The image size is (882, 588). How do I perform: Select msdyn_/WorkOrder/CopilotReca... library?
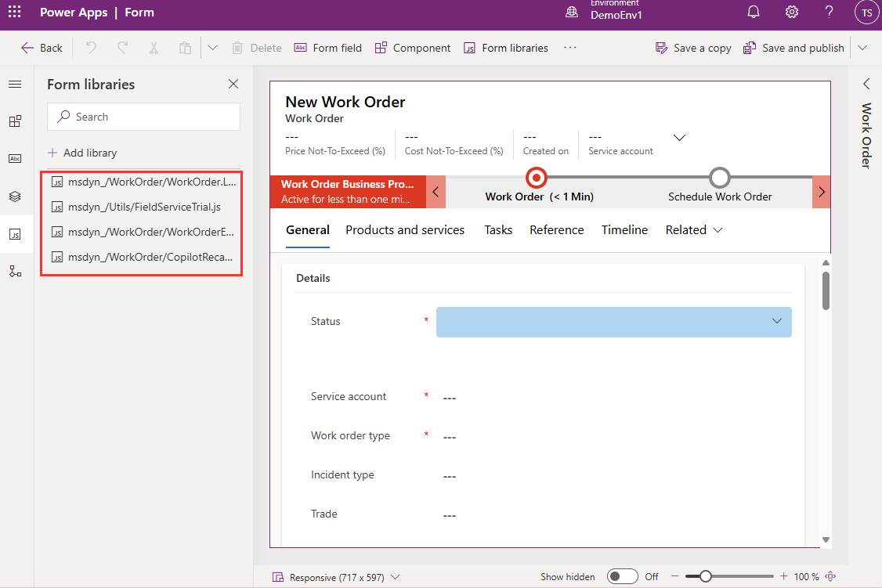click(143, 257)
